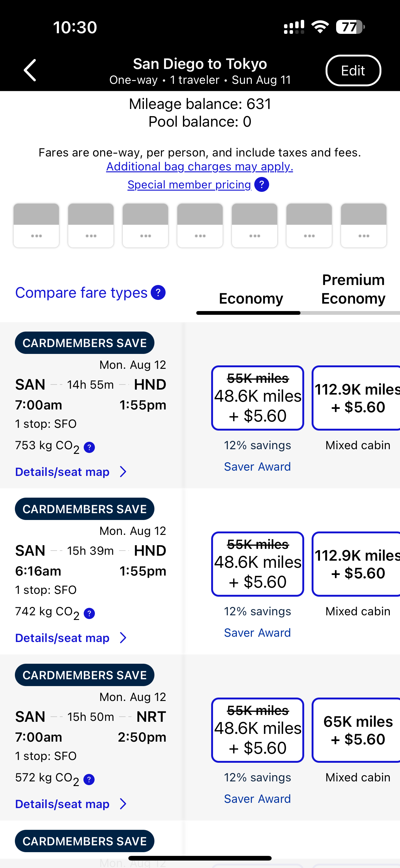This screenshot has width=400, height=868.
Task: Expand Details/seat map for NRT flight
Action: pos(71,804)
